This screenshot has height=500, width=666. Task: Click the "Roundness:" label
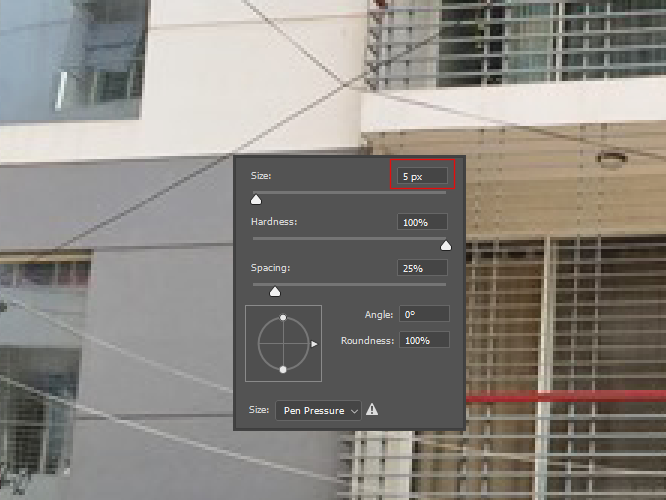[x=367, y=341]
